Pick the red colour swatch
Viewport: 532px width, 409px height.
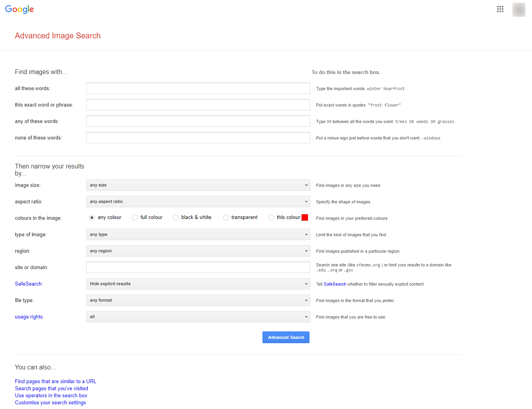click(x=305, y=217)
